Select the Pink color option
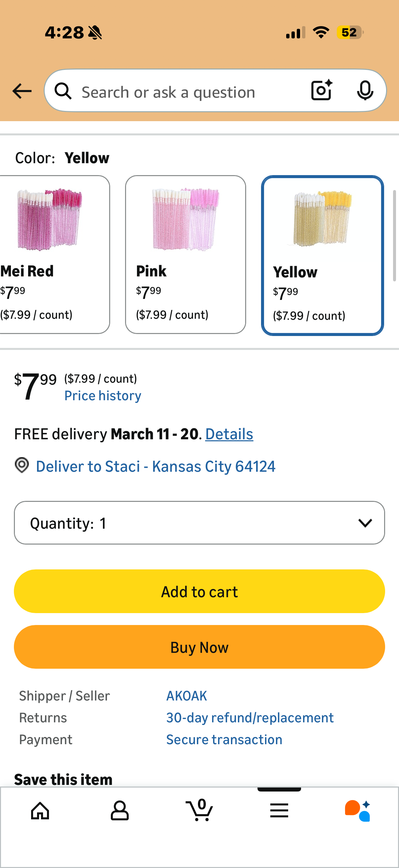 pos(185,254)
